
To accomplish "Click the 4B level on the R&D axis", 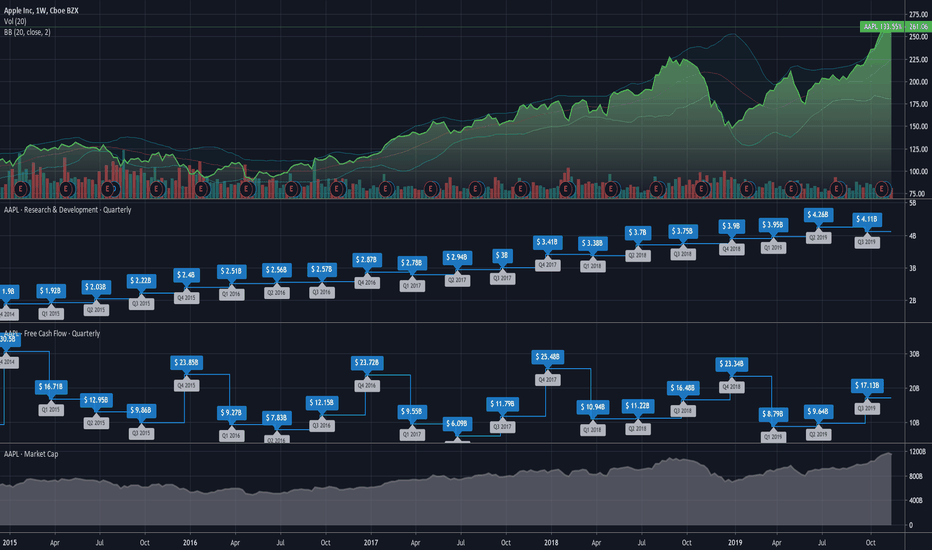I will [x=913, y=236].
